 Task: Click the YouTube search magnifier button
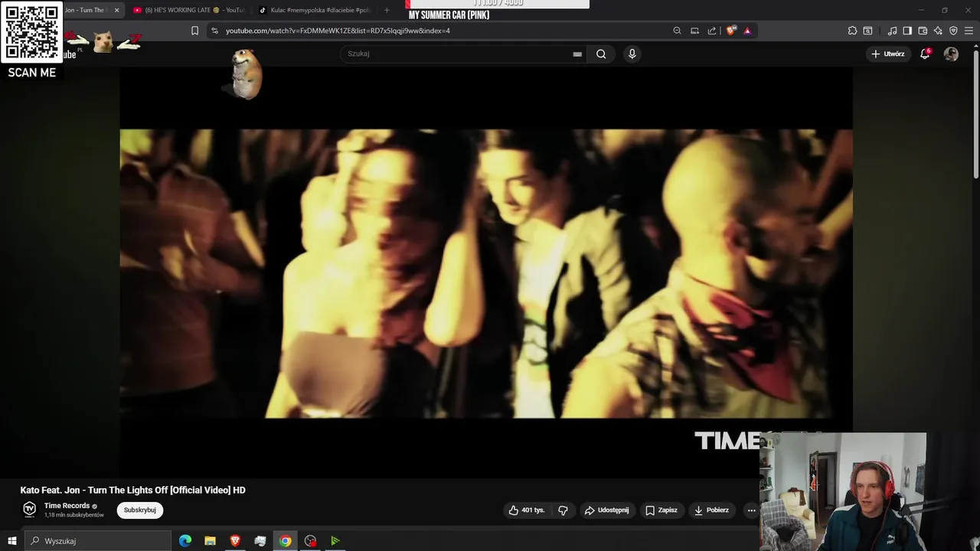coord(601,54)
